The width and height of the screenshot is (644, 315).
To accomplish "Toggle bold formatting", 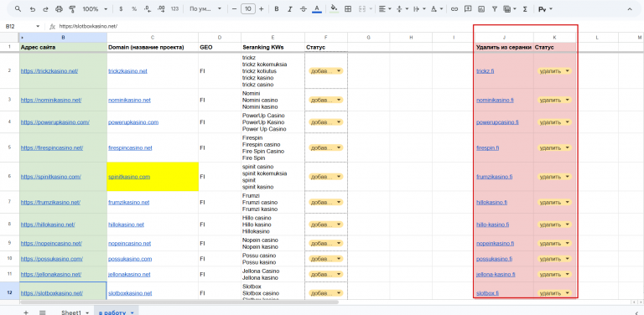I will click(277, 9).
